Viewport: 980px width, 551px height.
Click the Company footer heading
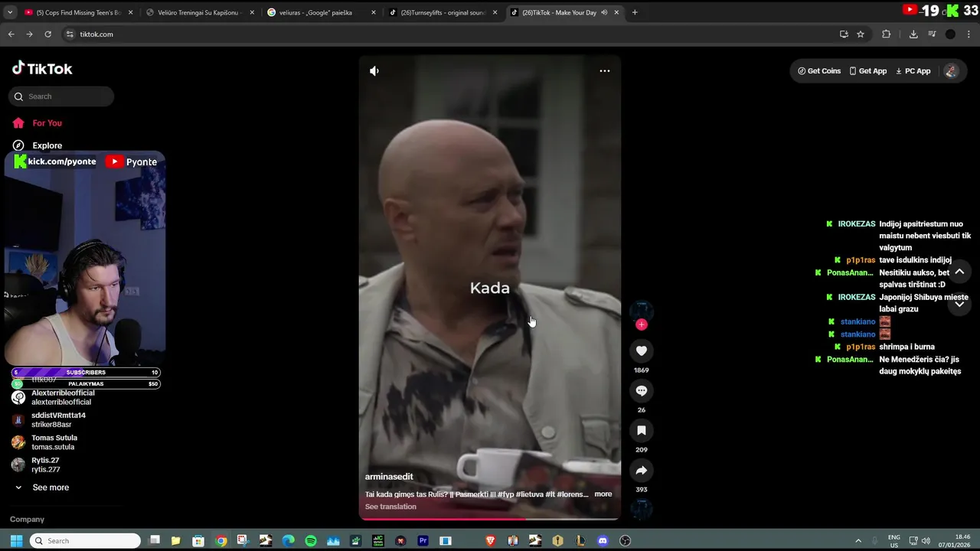(27, 520)
